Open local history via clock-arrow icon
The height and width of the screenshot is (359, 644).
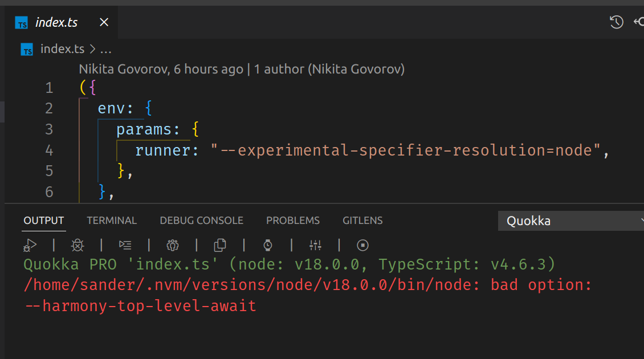coord(616,22)
